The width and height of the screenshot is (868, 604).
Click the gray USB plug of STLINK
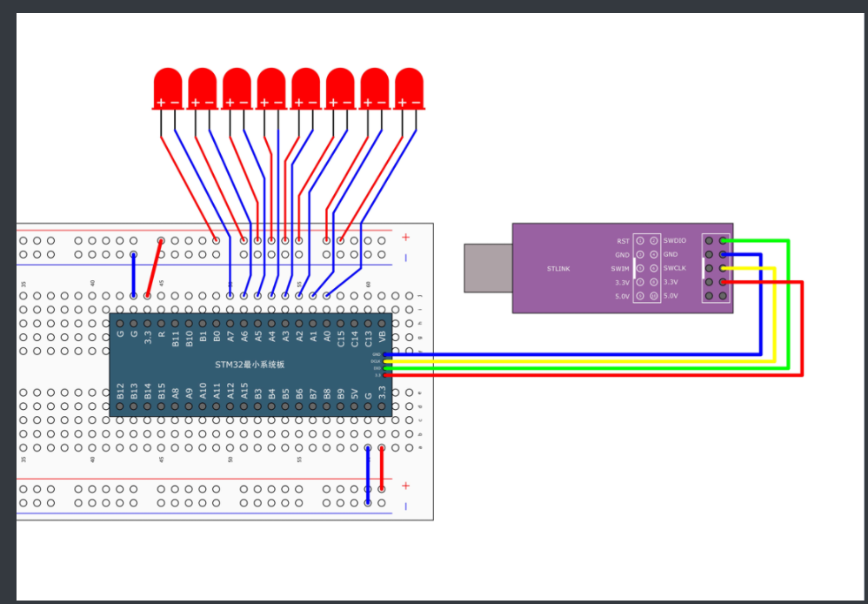[488, 268]
